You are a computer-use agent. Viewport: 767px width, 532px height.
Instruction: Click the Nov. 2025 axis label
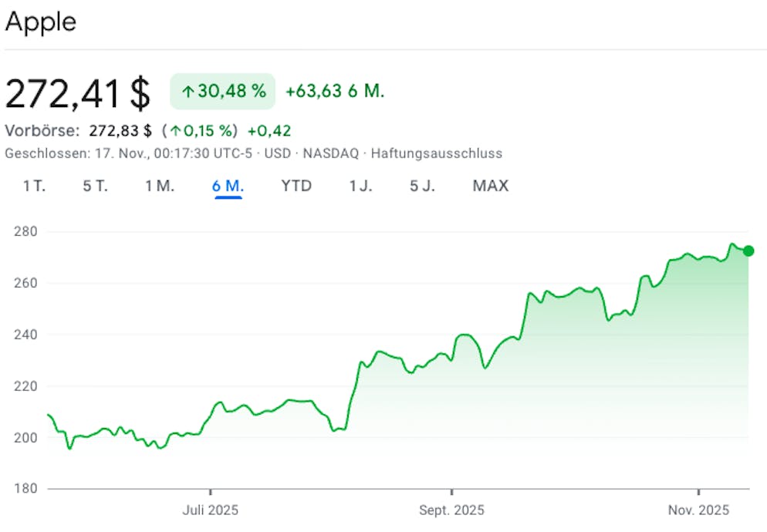[698, 510]
